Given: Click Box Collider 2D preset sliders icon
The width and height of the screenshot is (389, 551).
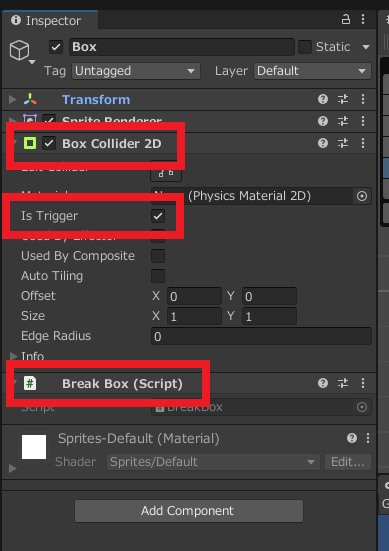Looking at the screenshot, I should click(343, 143).
